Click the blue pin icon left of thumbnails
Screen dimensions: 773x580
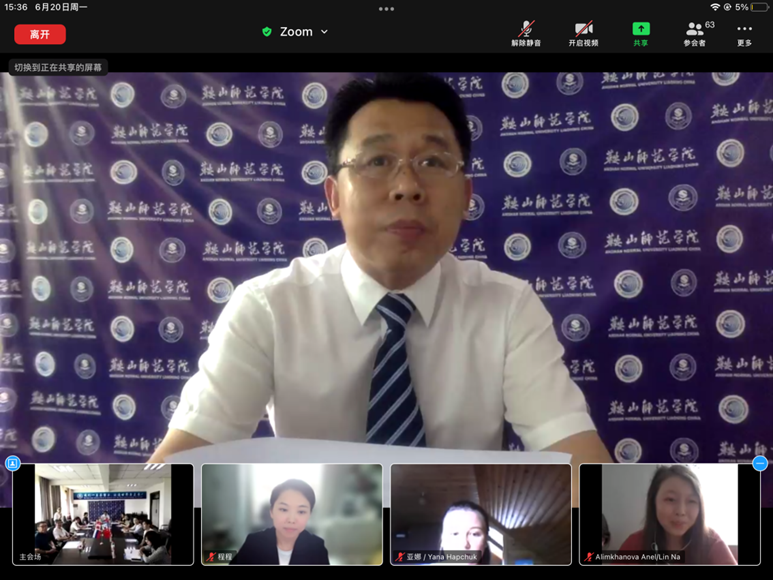pyautogui.click(x=13, y=463)
